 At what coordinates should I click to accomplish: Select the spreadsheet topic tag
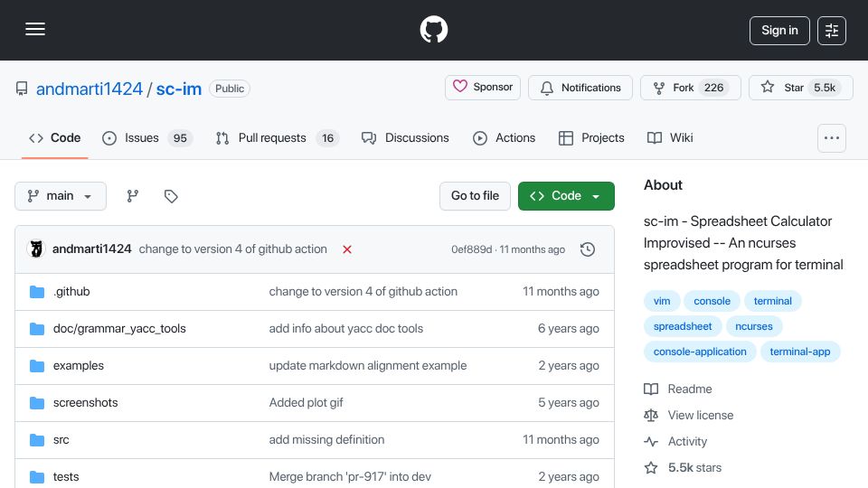pyautogui.click(x=683, y=326)
